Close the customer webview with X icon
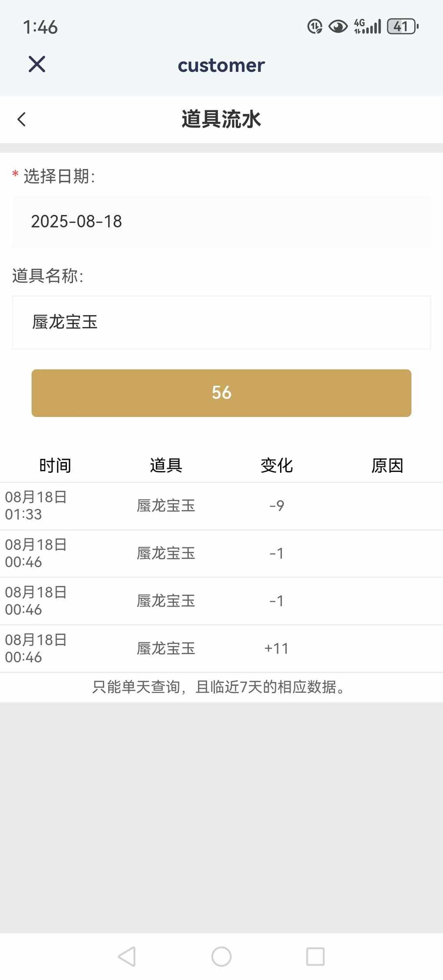The height and width of the screenshot is (980, 443). click(37, 64)
